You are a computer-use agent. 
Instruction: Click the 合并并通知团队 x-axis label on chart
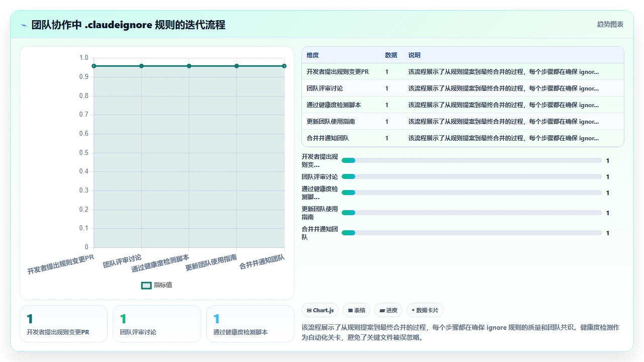(x=262, y=262)
